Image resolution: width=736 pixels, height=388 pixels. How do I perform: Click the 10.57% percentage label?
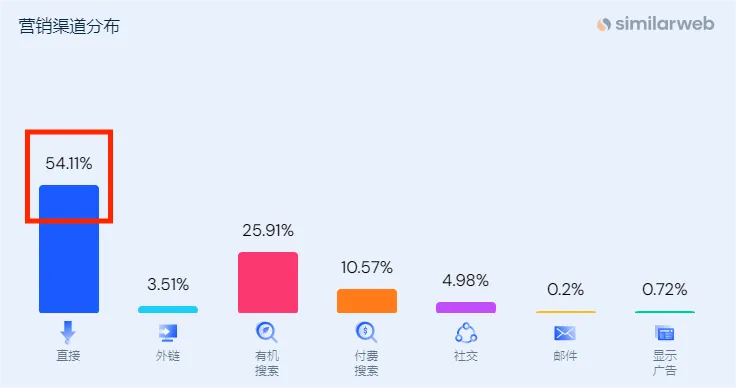(x=367, y=267)
